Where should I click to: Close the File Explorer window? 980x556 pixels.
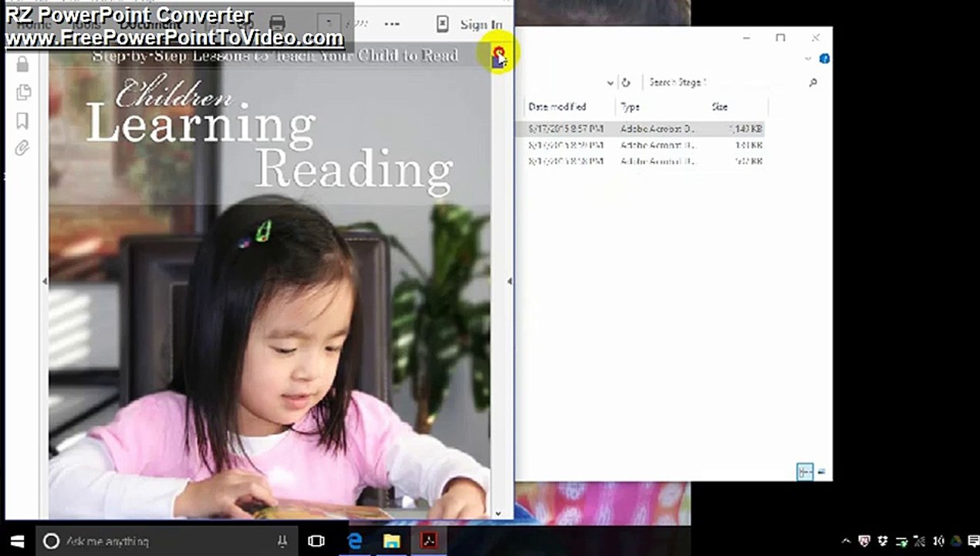click(x=816, y=37)
